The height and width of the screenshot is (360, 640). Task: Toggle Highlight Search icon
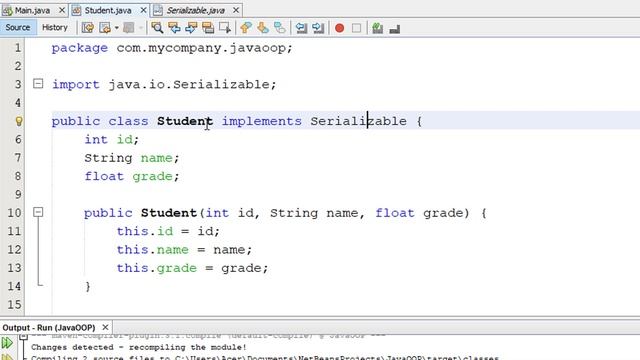[x=208, y=28]
